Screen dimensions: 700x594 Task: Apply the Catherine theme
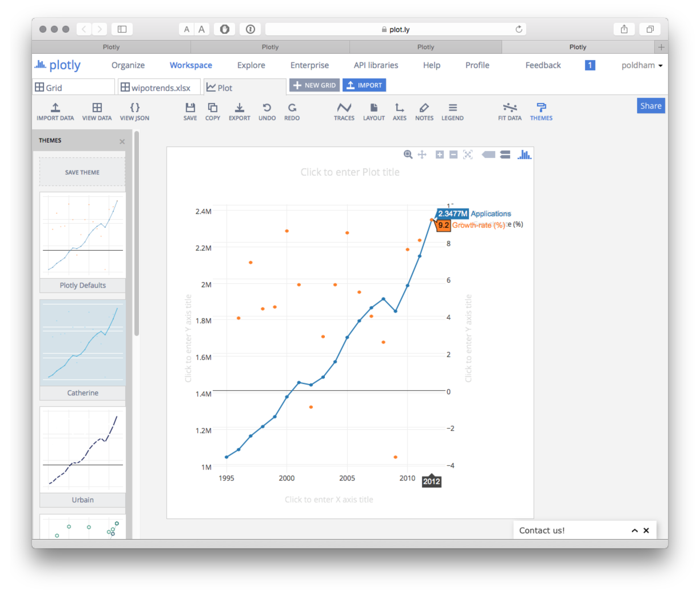click(82, 350)
